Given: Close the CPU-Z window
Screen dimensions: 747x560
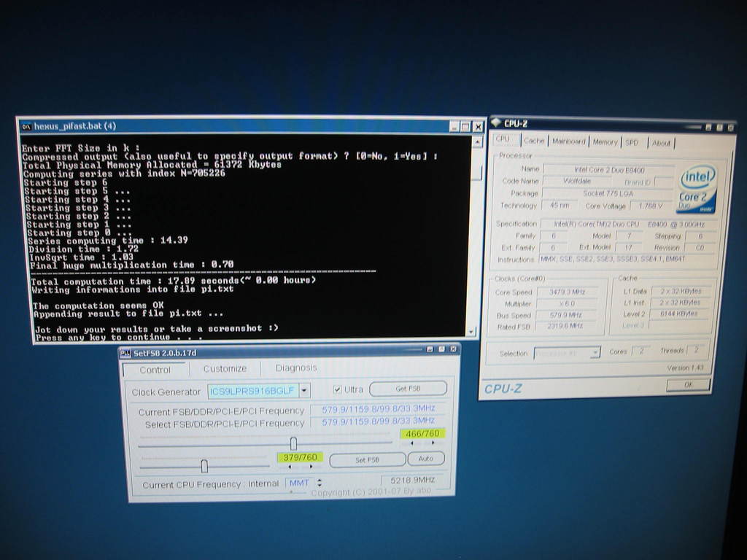Looking at the screenshot, I should click(x=731, y=128).
